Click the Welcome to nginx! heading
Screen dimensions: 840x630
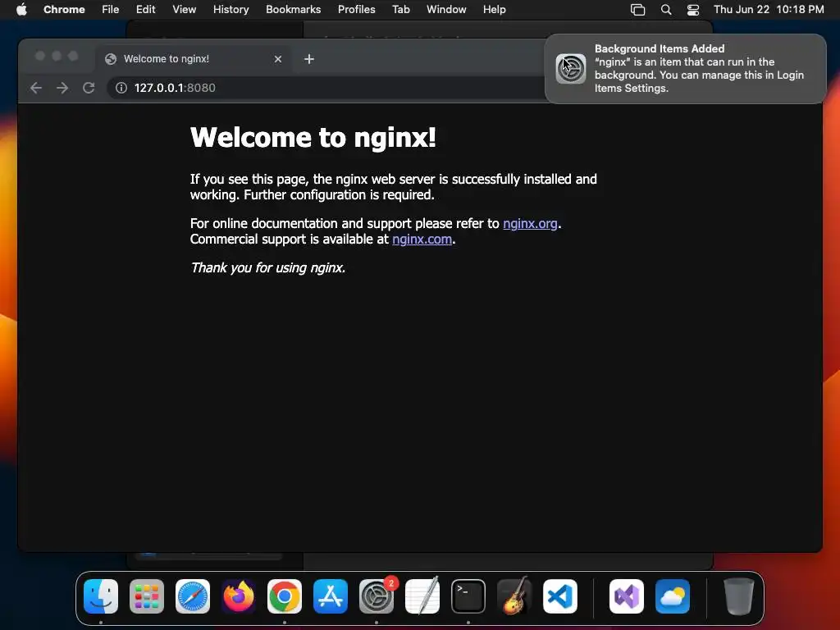[313, 137]
